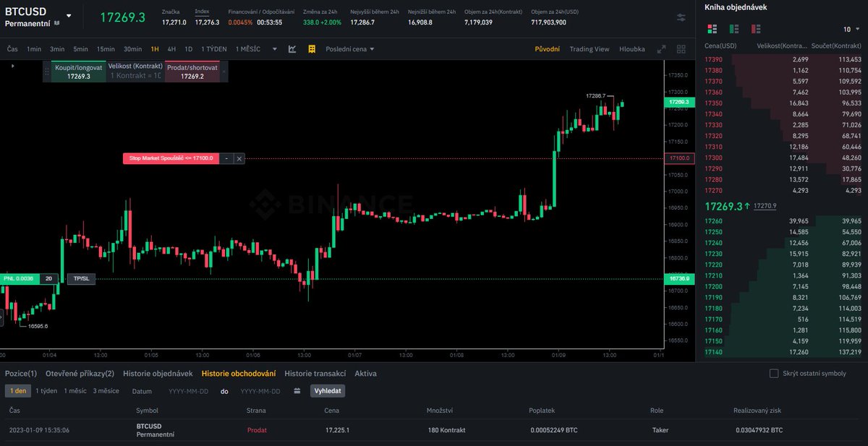The image size is (868, 446).
Task: Close the quick order panel
Action: [x=224, y=71]
